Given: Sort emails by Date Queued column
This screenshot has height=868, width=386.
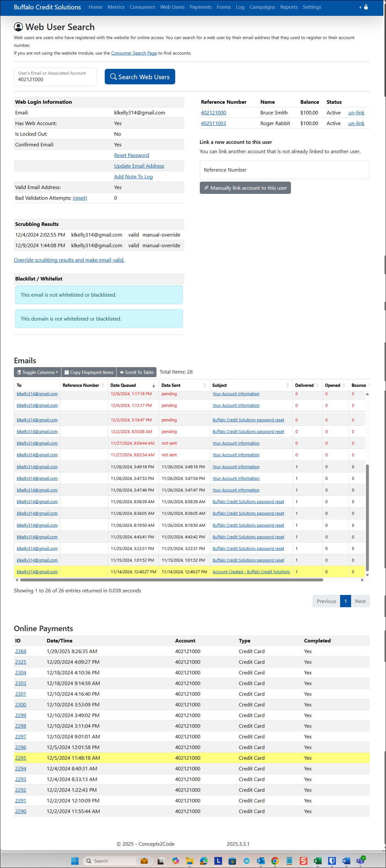Looking at the screenshot, I should (133, 385).
